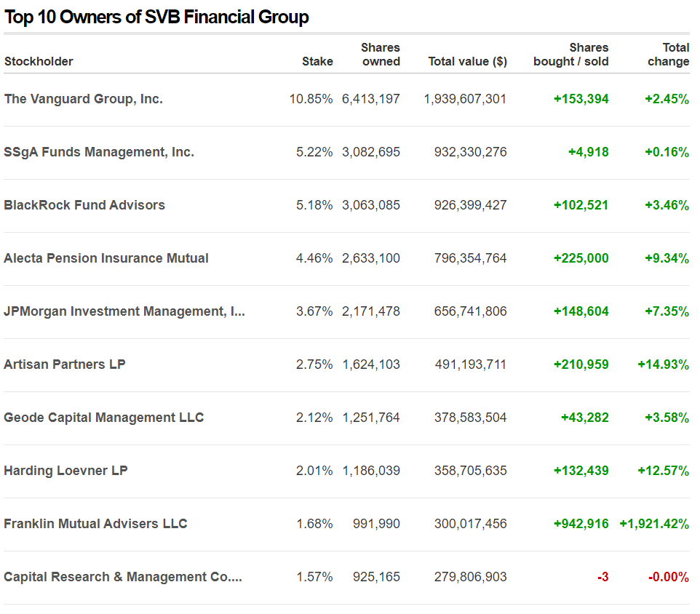Select total value 1,939,607,301
The width and height of the screenshot is (700, 614).
(x=465, y=99)
